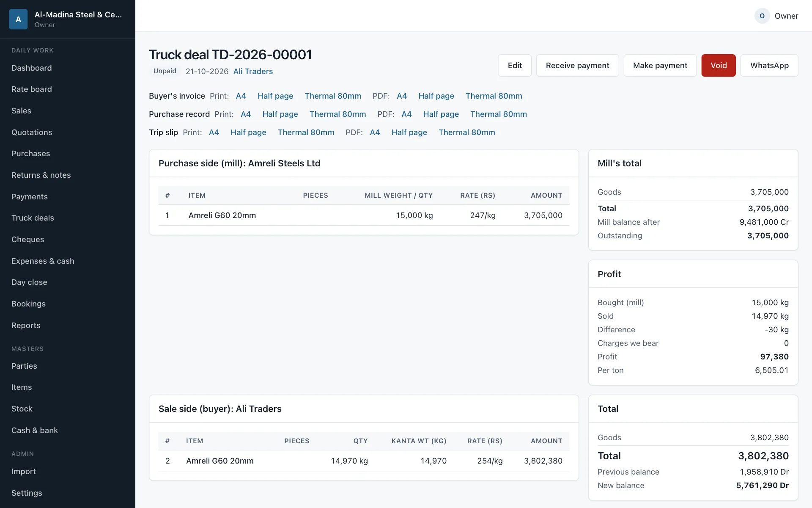The width and height of the screenshot is (812, 508).
Task: Download Purchase record PDF Half page
Action: pos(441,114)
